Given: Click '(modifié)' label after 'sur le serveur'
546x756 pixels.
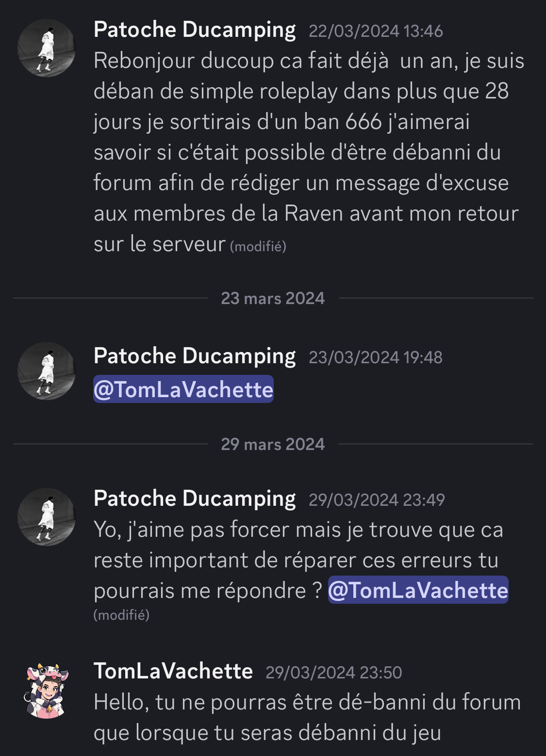Looking at the screenshot, I should click(258, 247).
